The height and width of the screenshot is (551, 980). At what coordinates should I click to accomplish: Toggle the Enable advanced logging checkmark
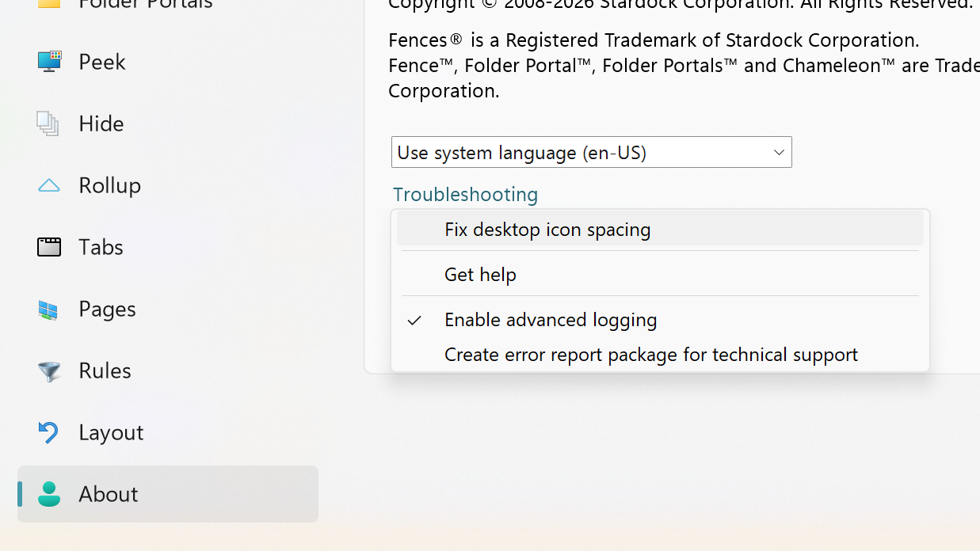pos(414,320)
